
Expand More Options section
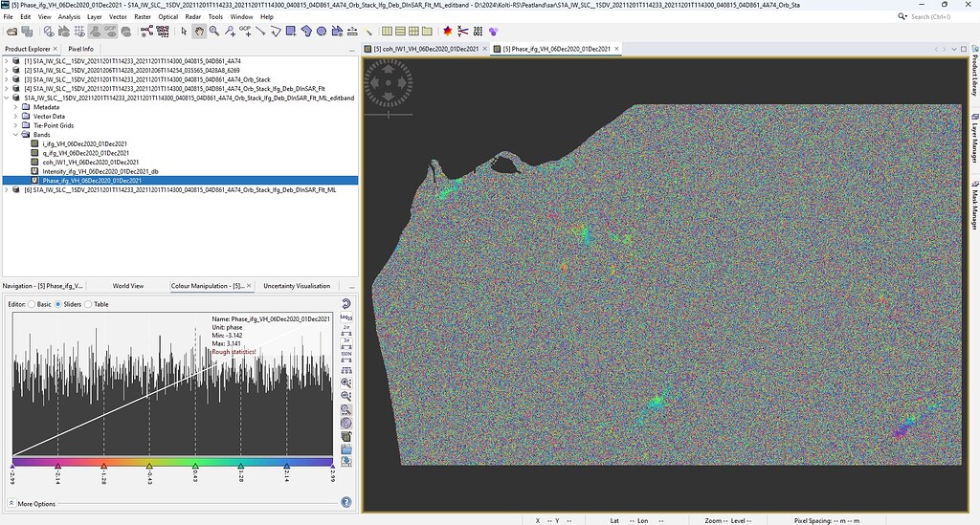pos(11,503)
